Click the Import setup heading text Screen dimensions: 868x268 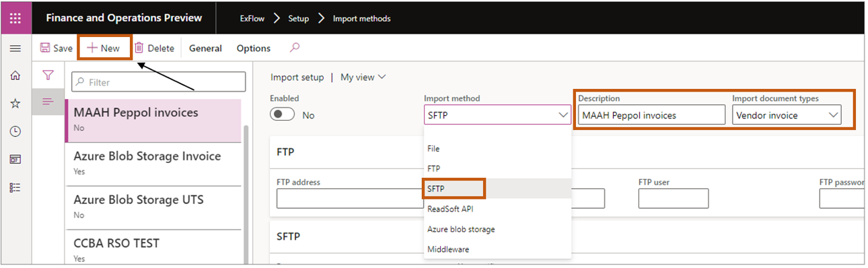[297, 77]
